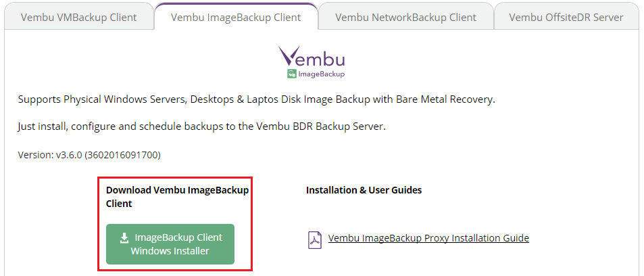Click the "Installation & User Guides" heading
The width and height of the screenshot is (644, 276).
pos(364,190)
